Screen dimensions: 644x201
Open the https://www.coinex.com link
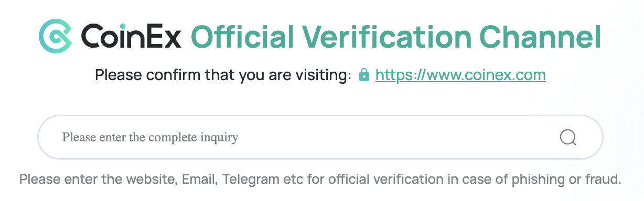point(460,75)
